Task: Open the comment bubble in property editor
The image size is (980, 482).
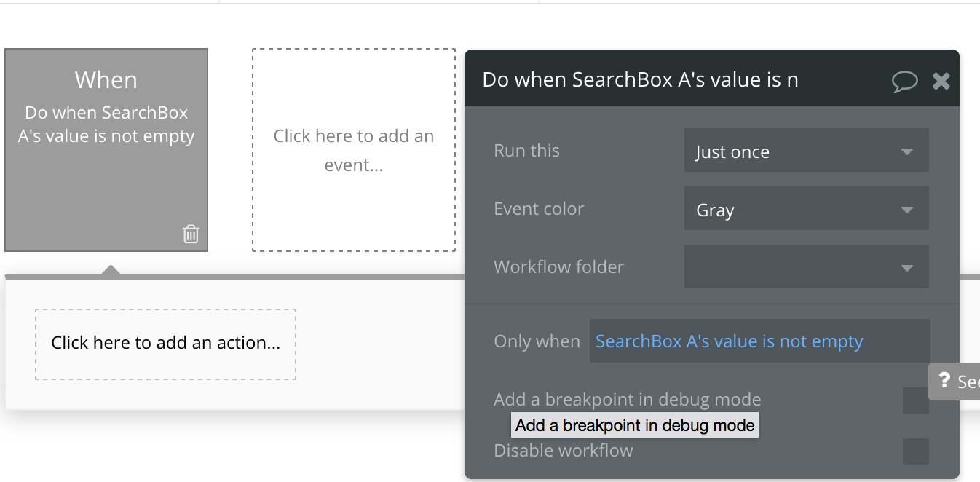Action: 904,81
